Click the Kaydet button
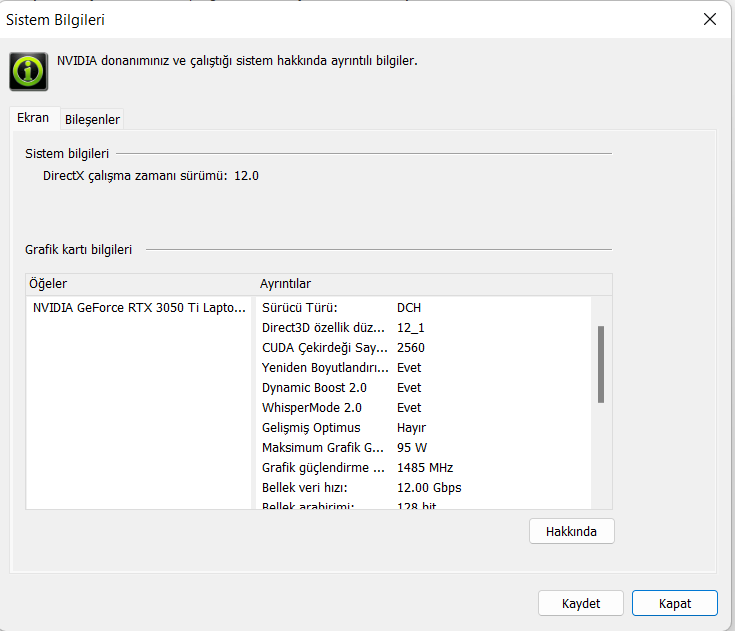The width and height of the screenshot is (735, 631). click(581, 603)
